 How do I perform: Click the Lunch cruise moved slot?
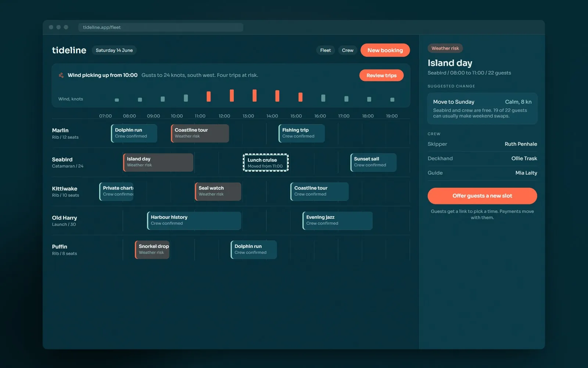266,163
